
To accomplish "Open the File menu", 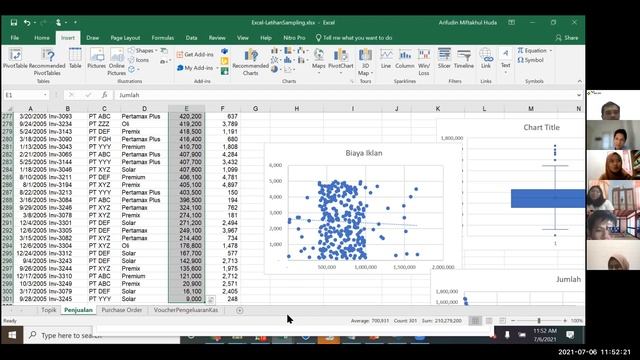I will pos(15,38).
